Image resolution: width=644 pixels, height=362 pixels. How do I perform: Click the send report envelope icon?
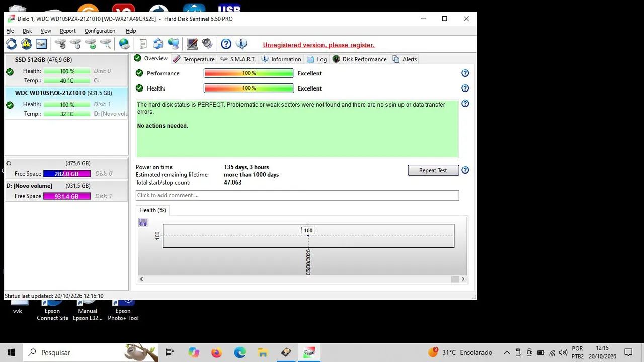158,44
